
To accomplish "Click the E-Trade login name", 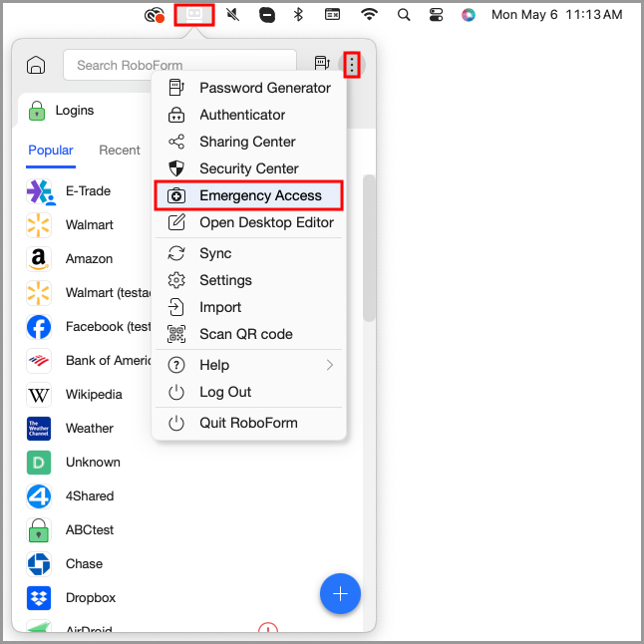I will point(88,191).
